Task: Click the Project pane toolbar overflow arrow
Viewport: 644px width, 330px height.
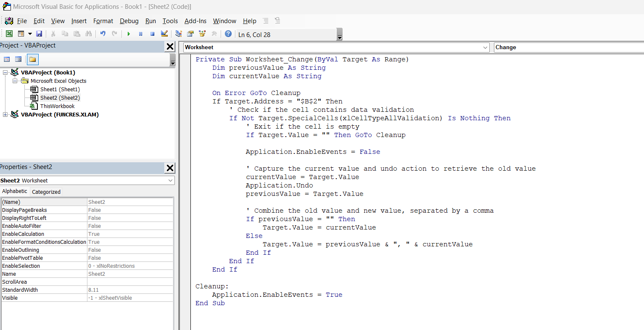Action: (173, 60)
